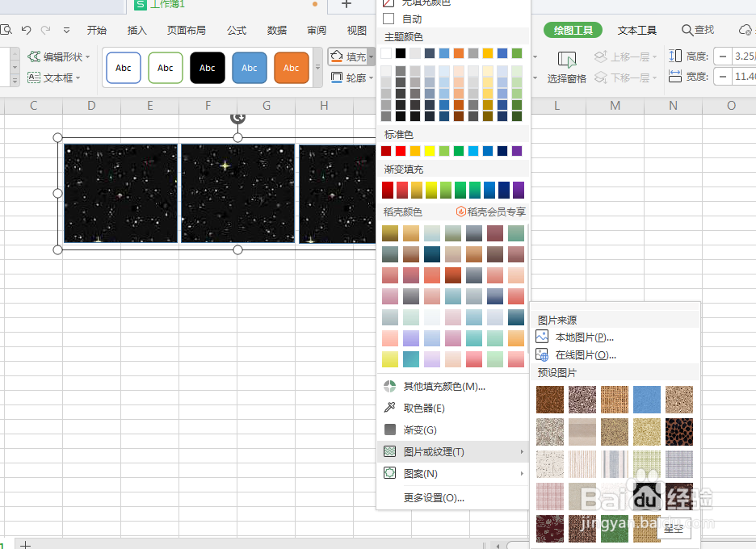Select the 文本工具 tab
756x549 pixels.
point(637,31)
